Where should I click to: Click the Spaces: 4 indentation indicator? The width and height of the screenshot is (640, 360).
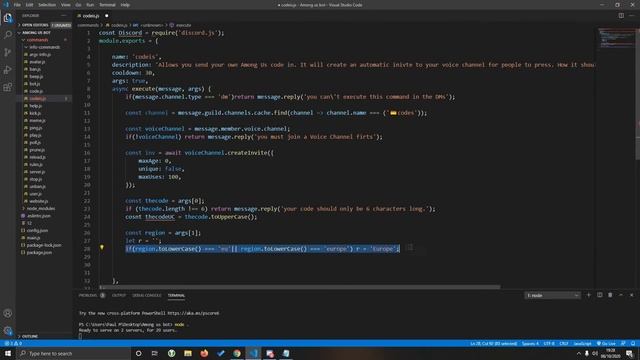click(x=530, y=344)
